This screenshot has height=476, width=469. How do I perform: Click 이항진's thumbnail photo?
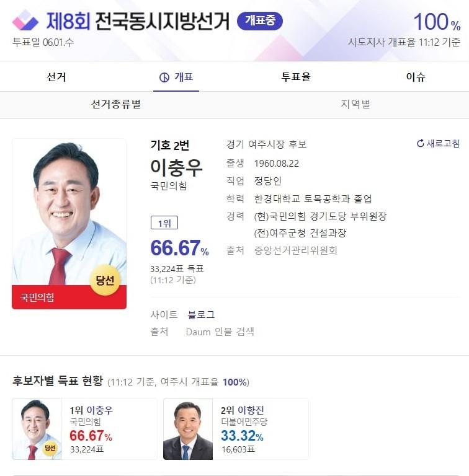point(188,430)
